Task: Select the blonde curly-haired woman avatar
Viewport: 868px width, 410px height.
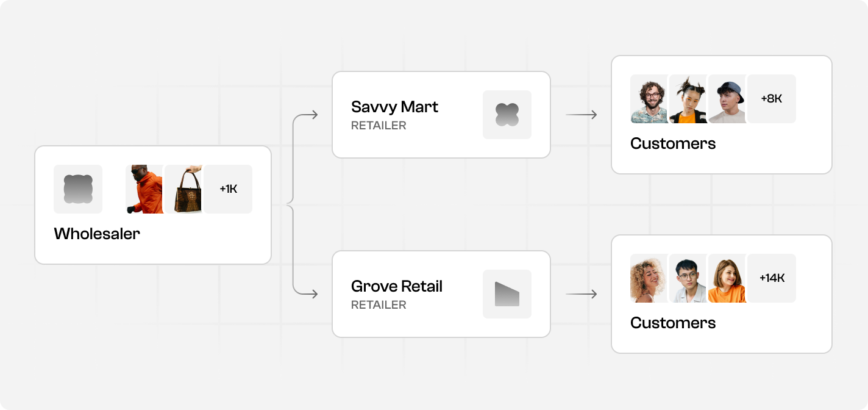Action: pyautogui.click(x=649, y=278)
